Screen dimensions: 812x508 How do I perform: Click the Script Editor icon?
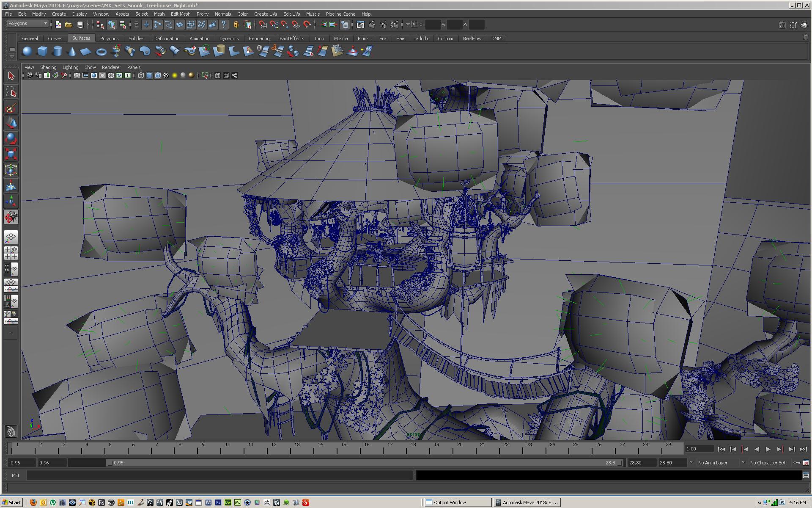(x=806, y=475)
